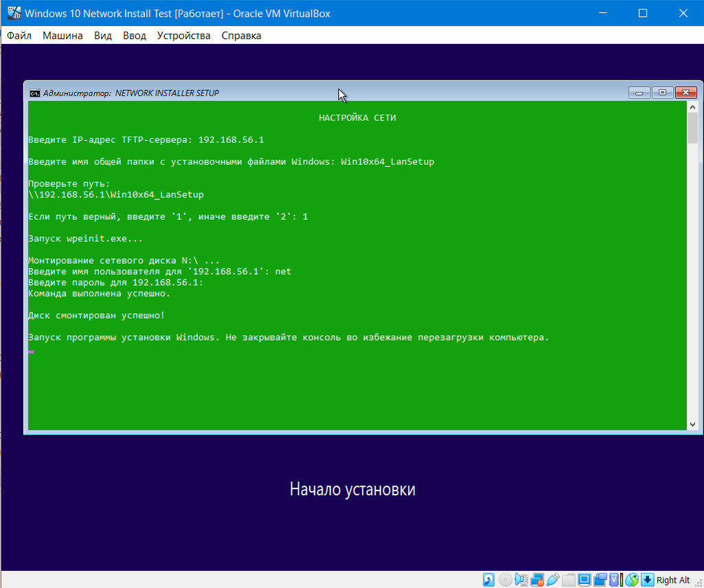Open the Справка menu
This screenshot has width=704, height=588.
241,36
